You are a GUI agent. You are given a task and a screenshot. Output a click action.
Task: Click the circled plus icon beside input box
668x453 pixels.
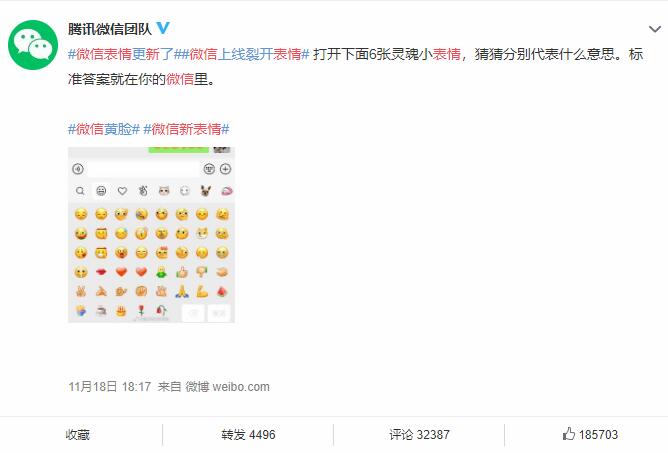click(x=225, y=169)
